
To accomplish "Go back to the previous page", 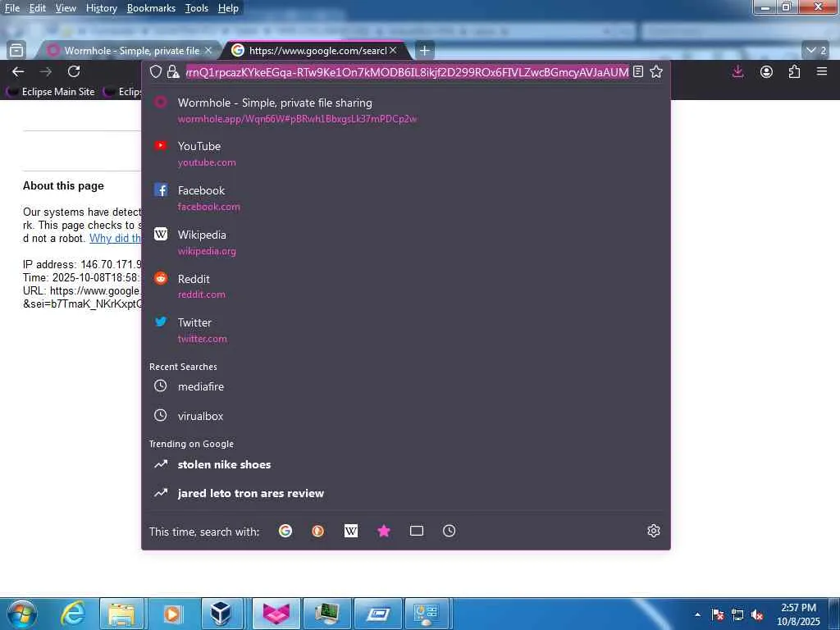I will (18, 72).
